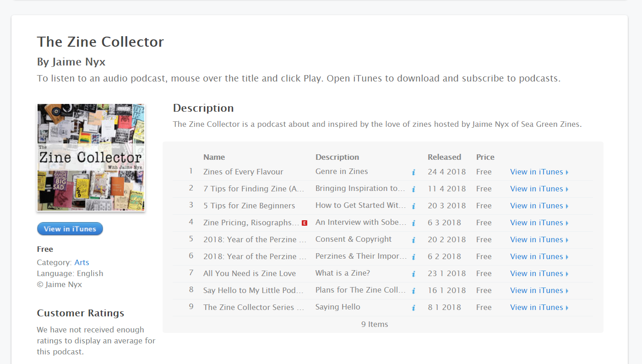Open info icon for An Interview with Sobe row

click(x=413, y=223)
